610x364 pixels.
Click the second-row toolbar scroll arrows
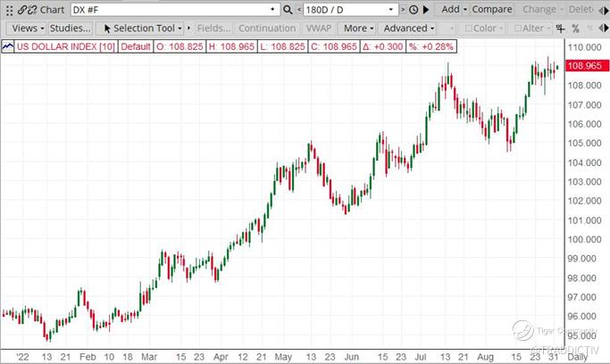coord(604,28)
